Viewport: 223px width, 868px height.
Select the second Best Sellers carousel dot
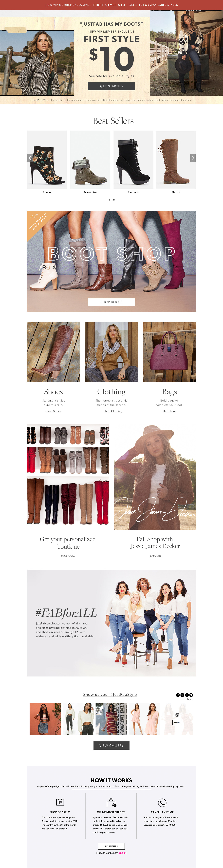tap(114, 200)
